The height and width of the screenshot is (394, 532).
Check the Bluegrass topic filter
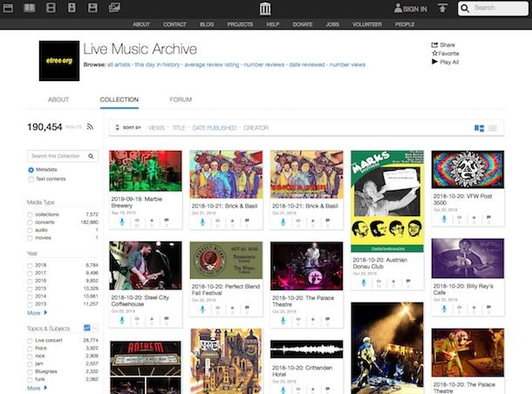[30, 372]
